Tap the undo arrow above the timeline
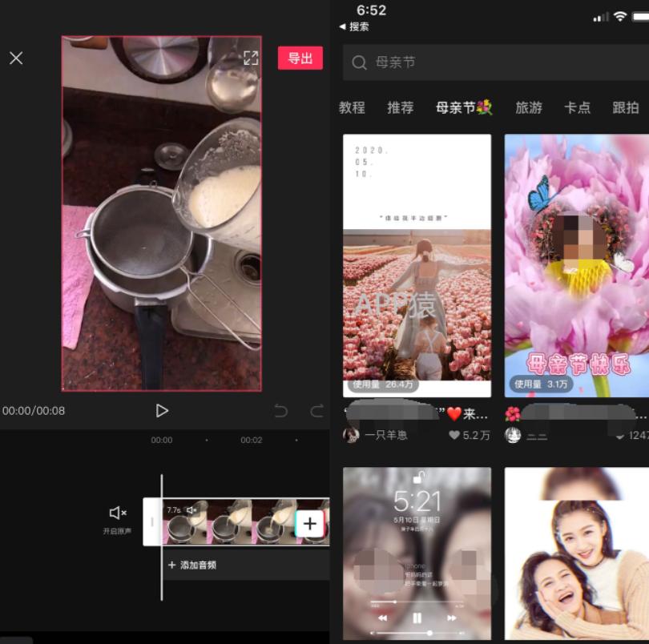Viewport: 649px width, 644px height. (x=280, y=411)
